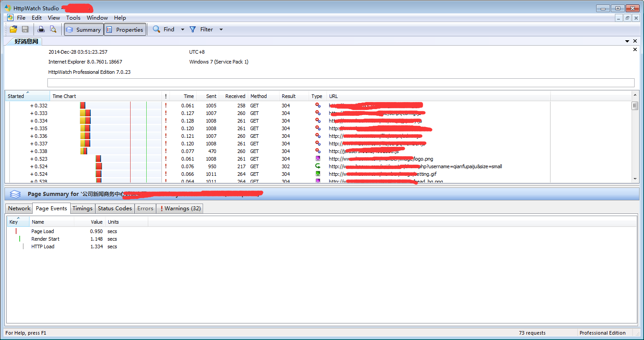The height and width of the screenshot is (340, 644).
Task: Click the request list vertical scrollbar thumb
Action: 635,106
